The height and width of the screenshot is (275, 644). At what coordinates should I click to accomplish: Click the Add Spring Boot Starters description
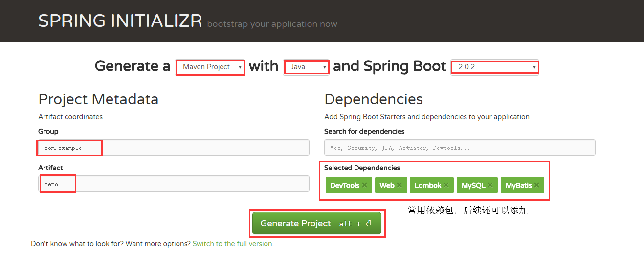click(427, 117)
